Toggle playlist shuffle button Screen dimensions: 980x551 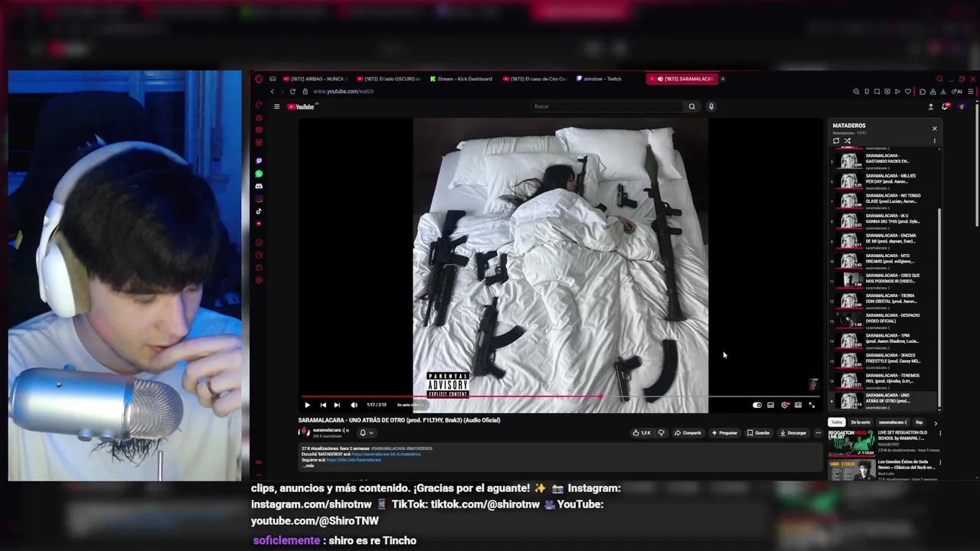[x=847, y=141]
